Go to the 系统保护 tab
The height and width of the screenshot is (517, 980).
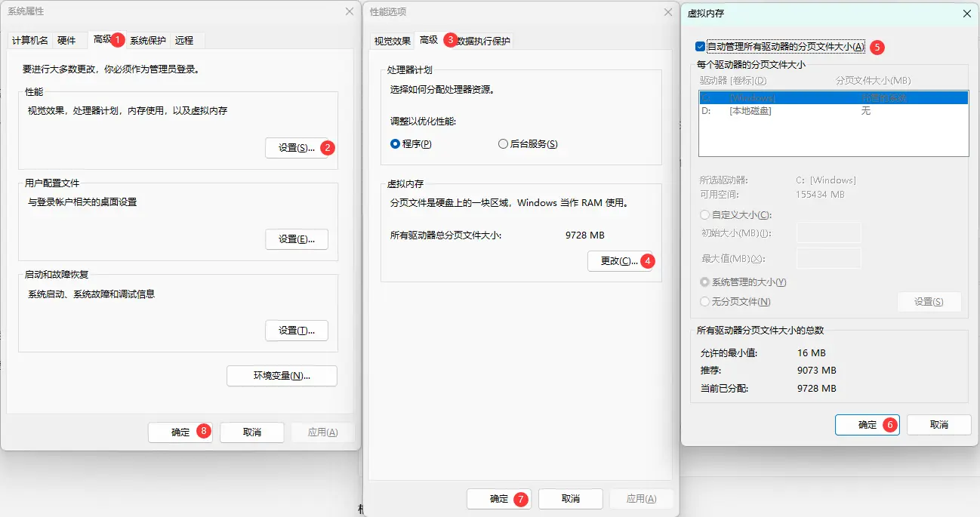(149, 41)
